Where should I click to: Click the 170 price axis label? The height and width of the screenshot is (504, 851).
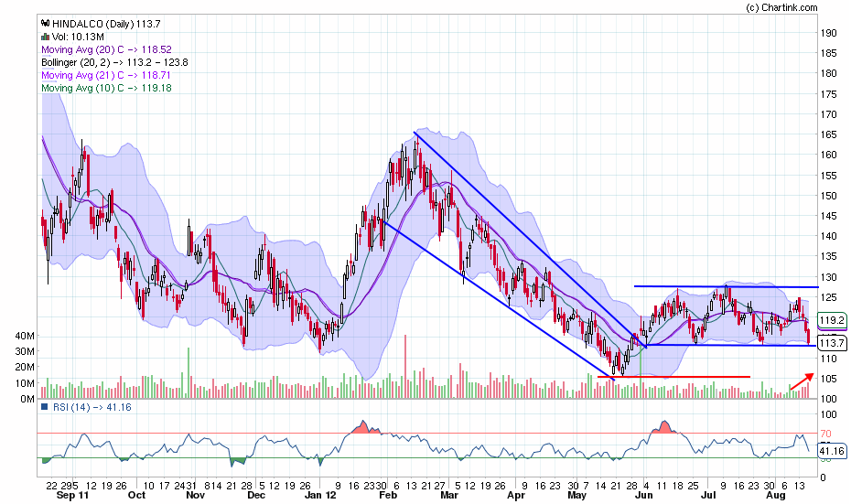tap(829, 114)
